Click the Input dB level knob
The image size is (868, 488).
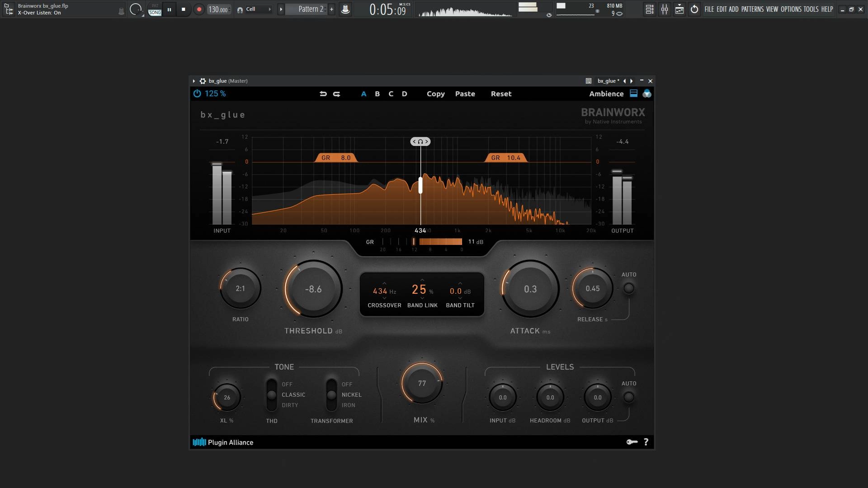[503, 397]
